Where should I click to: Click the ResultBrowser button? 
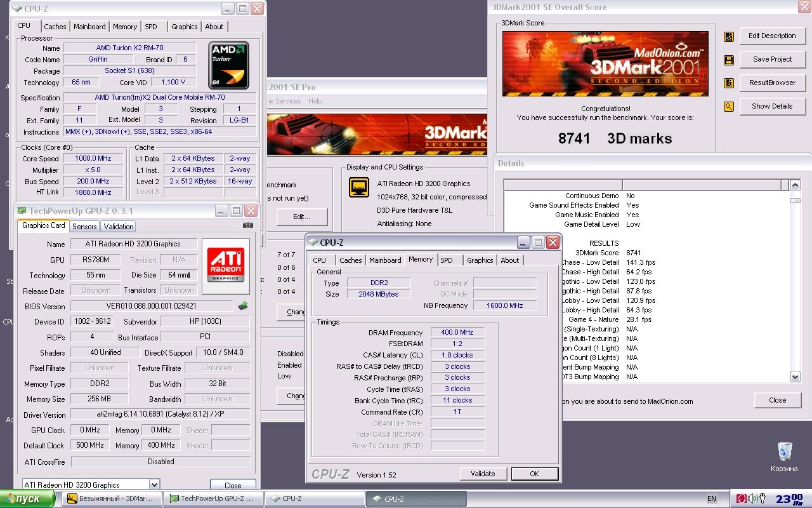coord(772,83)
